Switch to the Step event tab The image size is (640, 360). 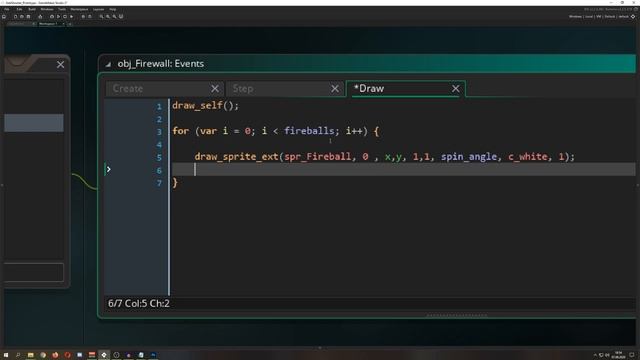pyautogui.click(x=243, y=89)
